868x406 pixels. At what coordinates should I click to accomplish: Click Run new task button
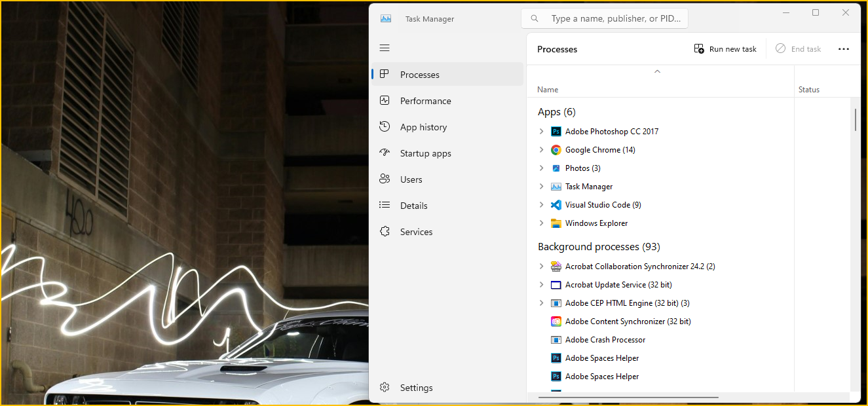click(x=725, y=49)
